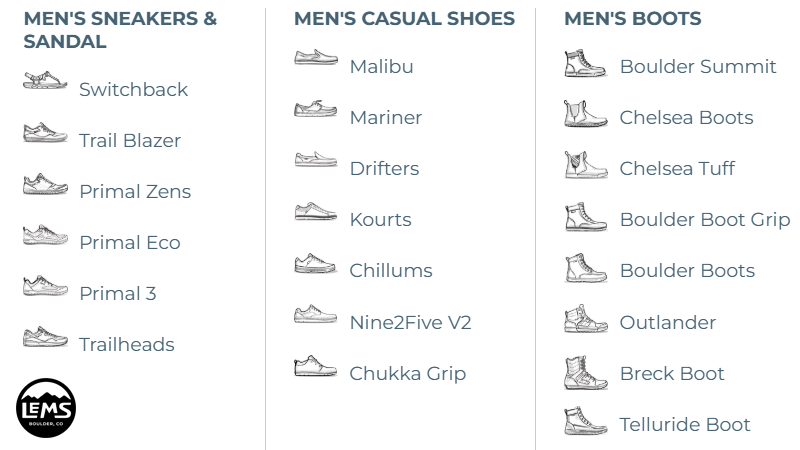The width and height of the screenshot is (800, 450).
Task: Click the Trail Blazer shoe icon
Action: click(x=45, y=132)
